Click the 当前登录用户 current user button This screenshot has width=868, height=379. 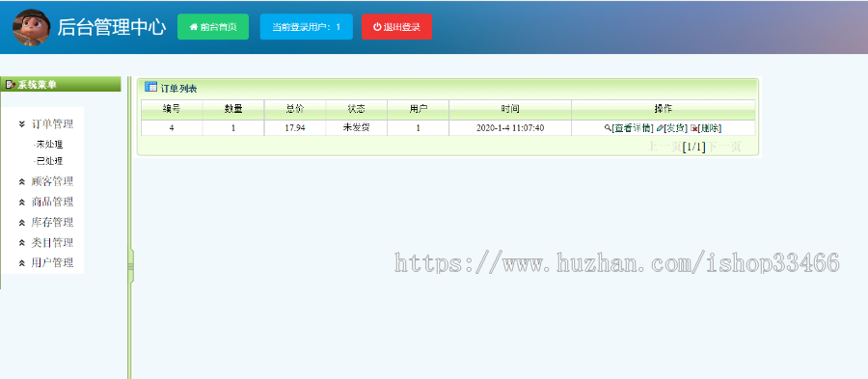[306, 27]
